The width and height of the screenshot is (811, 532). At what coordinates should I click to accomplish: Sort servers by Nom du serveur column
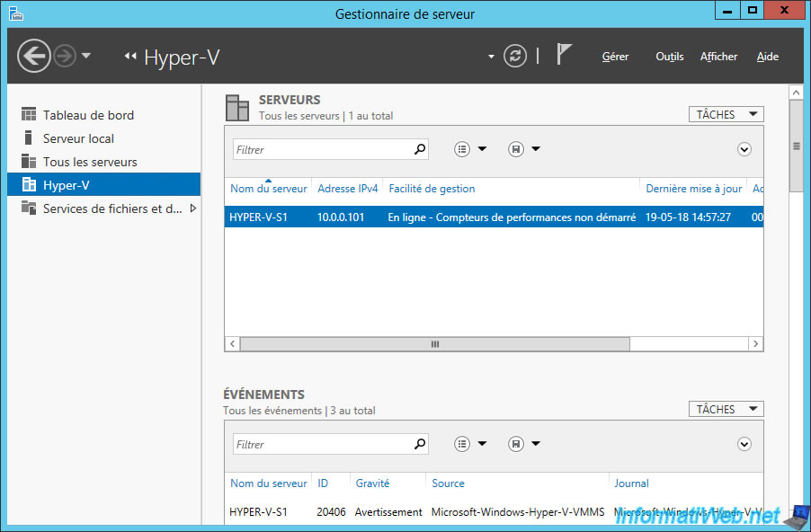pos(269,189)
